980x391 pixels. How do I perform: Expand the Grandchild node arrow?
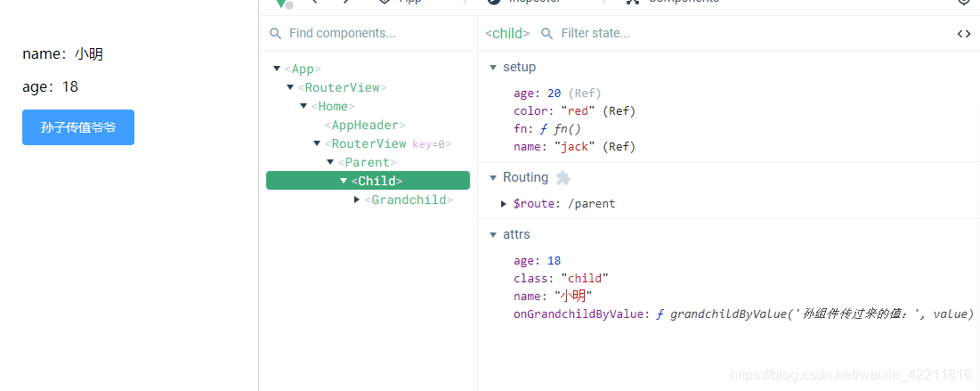click(x=357, y=200)
